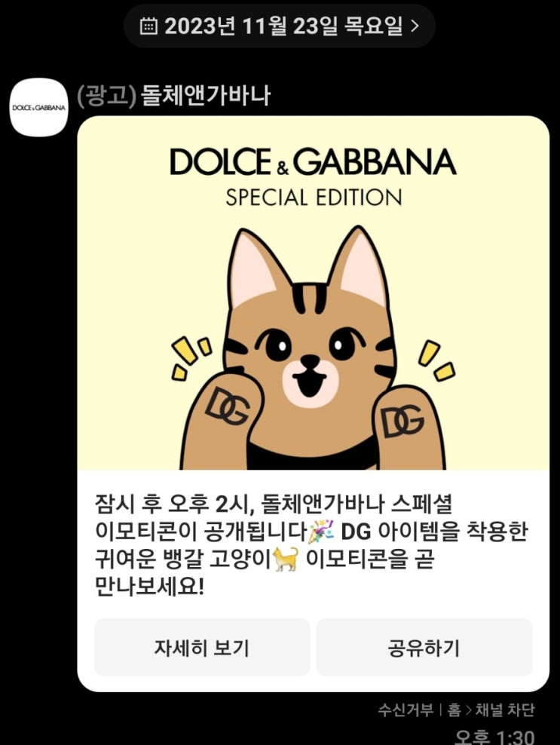560x745 pixels.
Task: Tap the message body text about emoticon
Action: coord(311,545)
